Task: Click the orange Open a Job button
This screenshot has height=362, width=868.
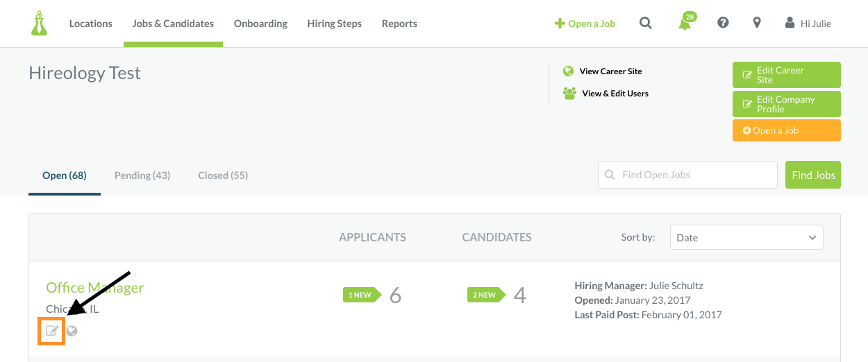Action: coord(786,130)
